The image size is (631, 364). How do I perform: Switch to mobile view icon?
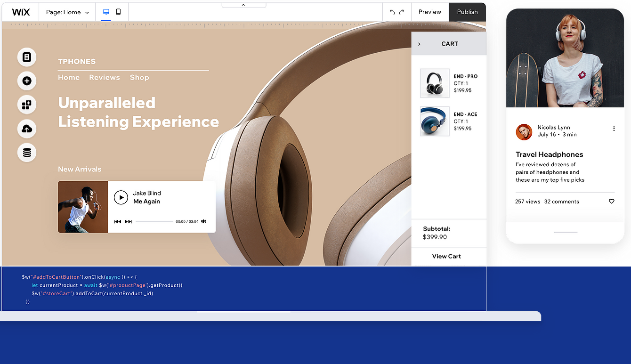pyautogui.click(x=118, y=12)
